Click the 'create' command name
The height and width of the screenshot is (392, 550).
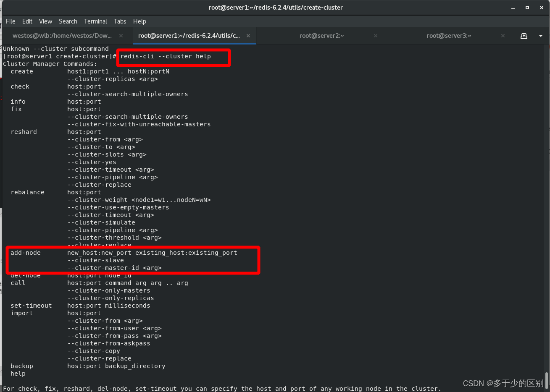click(x=22, y=71)
